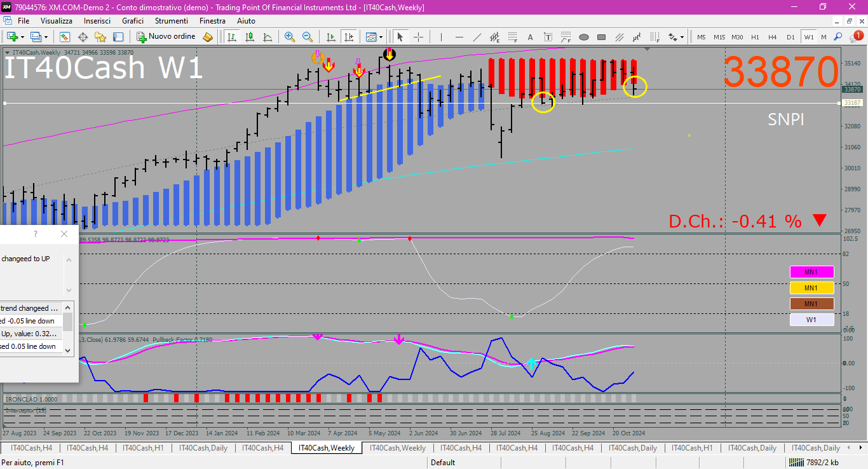Draw a vertical line object

point(441,37)
